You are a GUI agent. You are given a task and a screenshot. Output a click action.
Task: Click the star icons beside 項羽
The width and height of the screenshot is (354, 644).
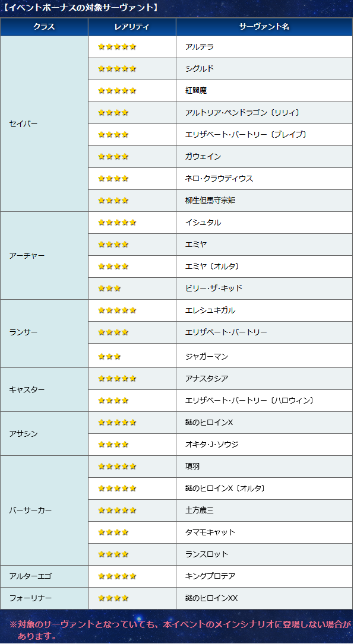point(117,467)
